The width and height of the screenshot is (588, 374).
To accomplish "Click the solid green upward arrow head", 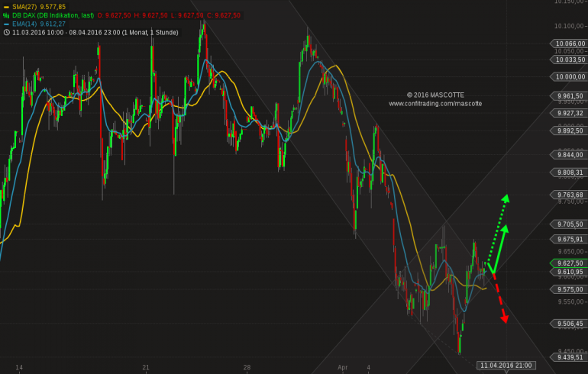I will (505, 229).
